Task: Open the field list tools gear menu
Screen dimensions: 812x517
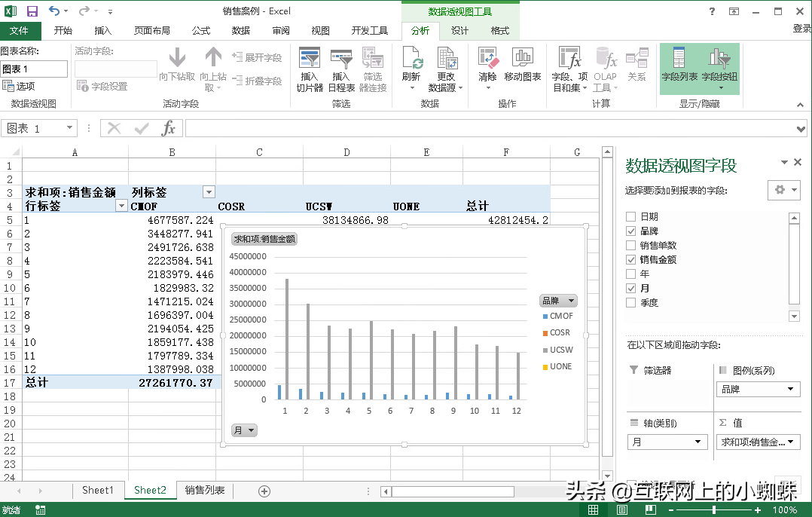Action: coord(784,190)
